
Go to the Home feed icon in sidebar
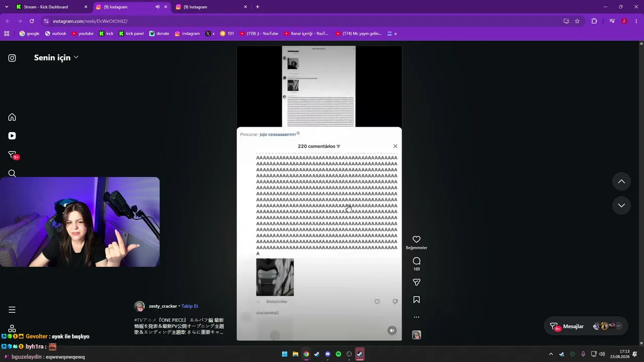(12, 117)
